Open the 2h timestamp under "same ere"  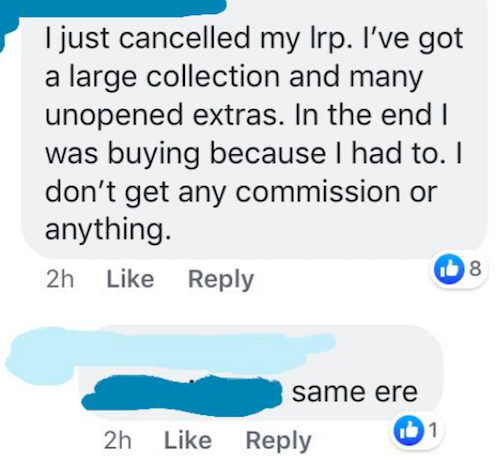(118, 441)
